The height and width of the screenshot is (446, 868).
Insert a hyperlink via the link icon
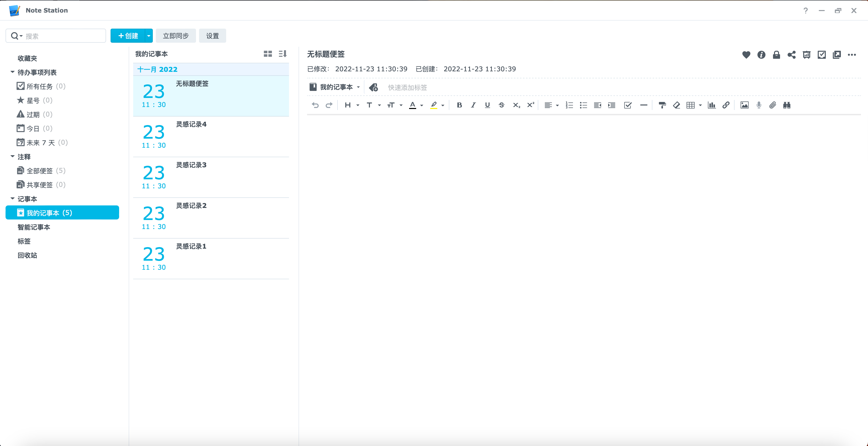point(726,105)
